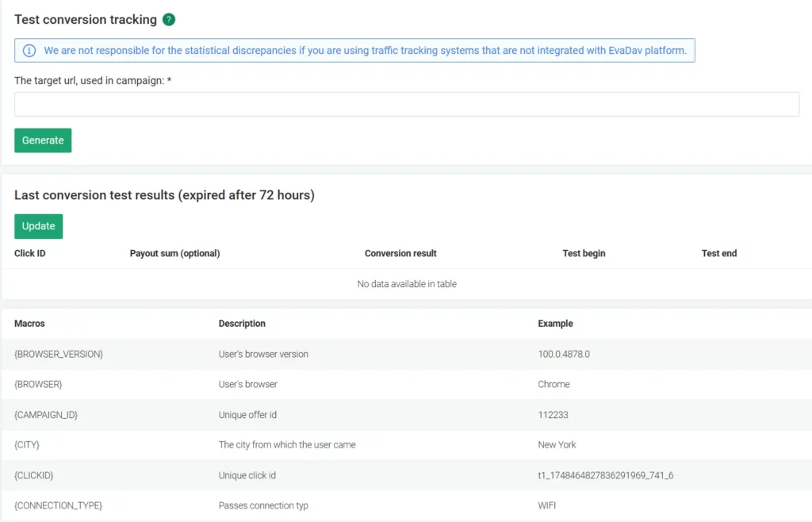Click the Macros table header label
Screen dimensions: 812x522
[x=28, y=323]
